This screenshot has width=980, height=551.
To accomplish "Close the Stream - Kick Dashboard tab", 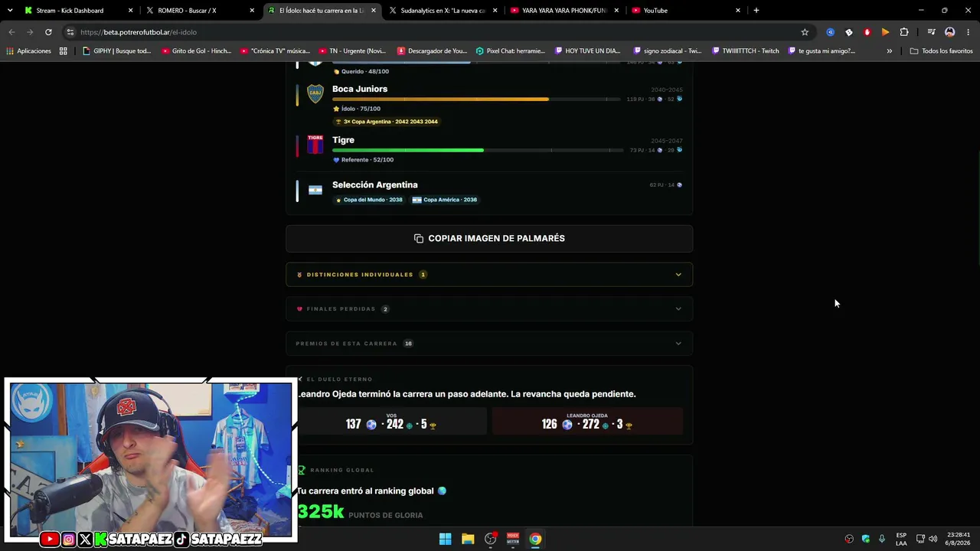I will click(x=131, y=11).
